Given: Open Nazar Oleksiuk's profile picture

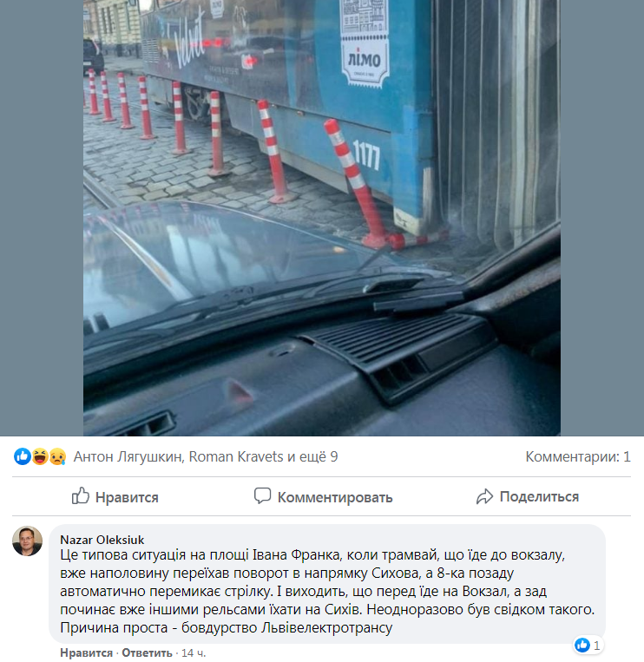Looking at the screenshot, I should pos(28,541).
